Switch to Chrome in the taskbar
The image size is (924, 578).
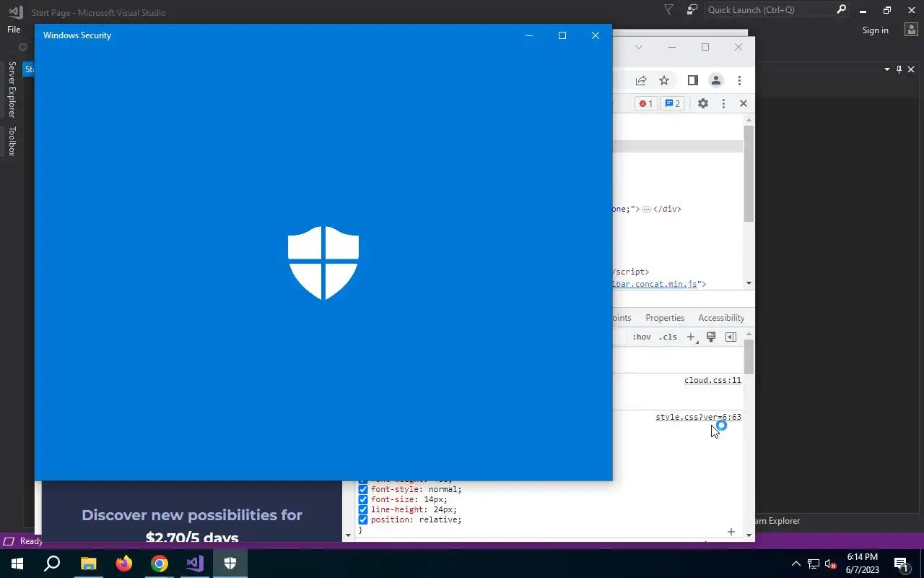[x=160, y=564]
